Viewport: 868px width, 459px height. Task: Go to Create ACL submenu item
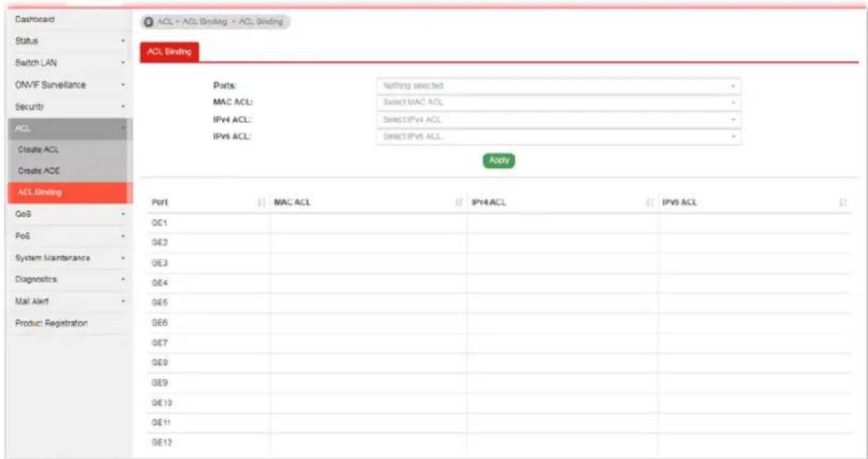[69, 150]
